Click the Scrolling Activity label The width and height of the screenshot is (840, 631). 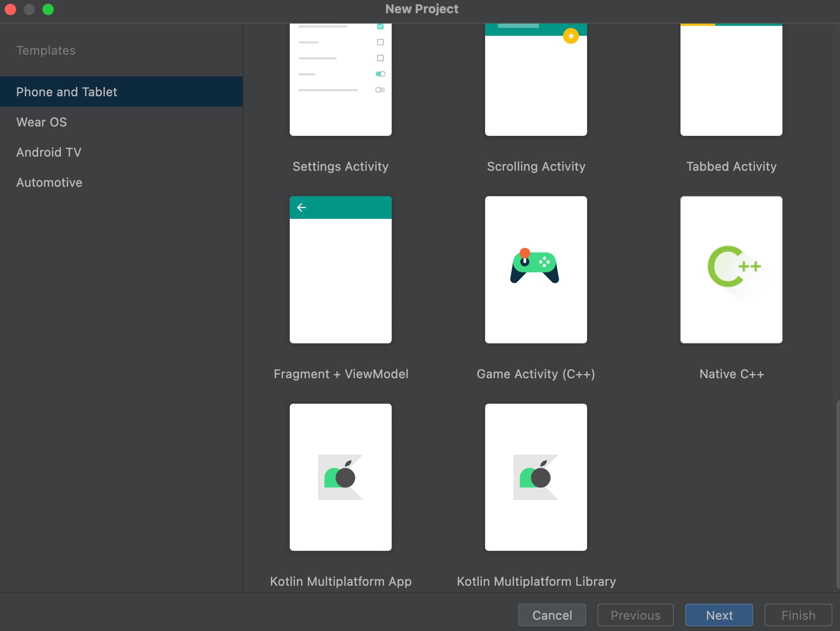(x=536, y=166)
